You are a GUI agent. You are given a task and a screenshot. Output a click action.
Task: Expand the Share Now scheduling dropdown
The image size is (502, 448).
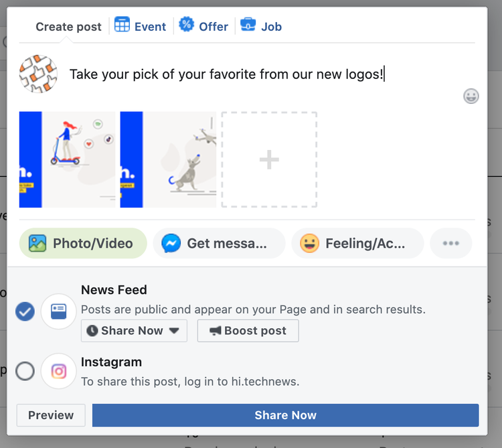click(134, 331)
